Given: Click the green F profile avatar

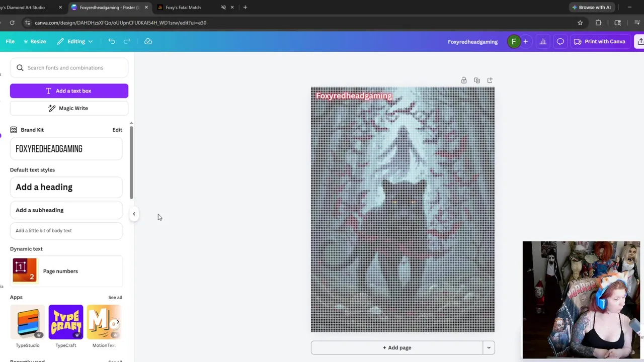Looking at the screenshot, I should pos(514,42).
